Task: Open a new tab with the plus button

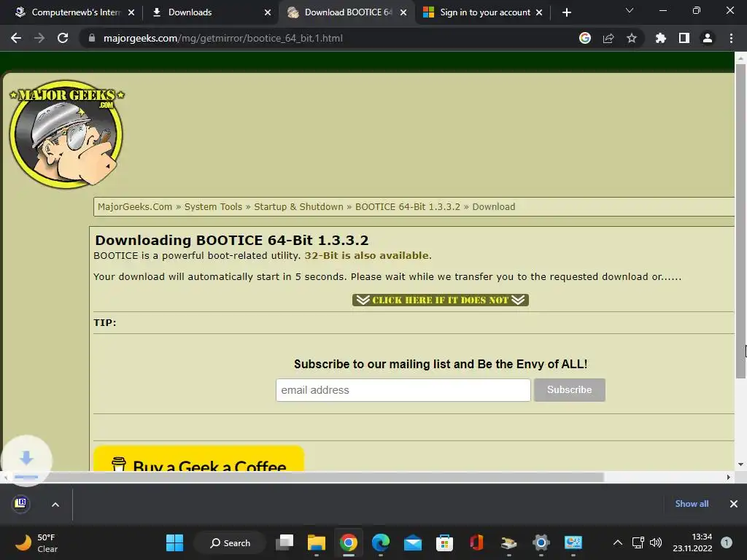Action: (x=566, y=12)
